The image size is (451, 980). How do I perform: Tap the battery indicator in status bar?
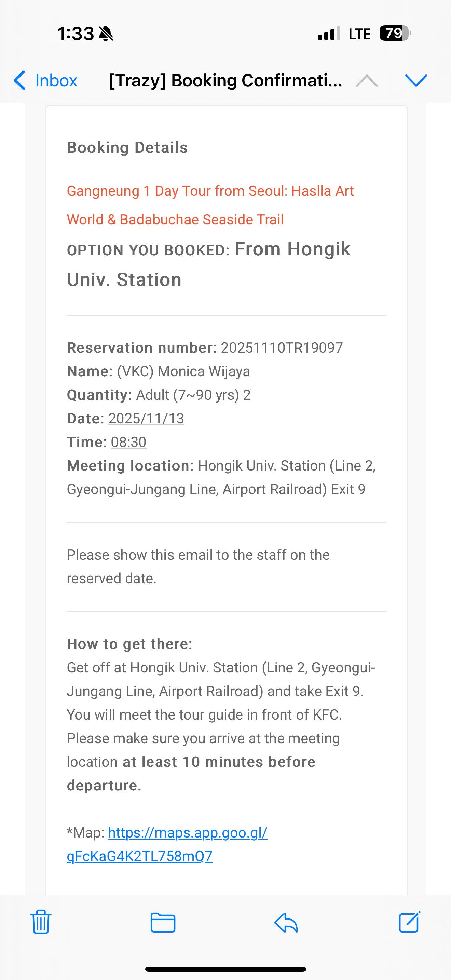pos(395,33)
